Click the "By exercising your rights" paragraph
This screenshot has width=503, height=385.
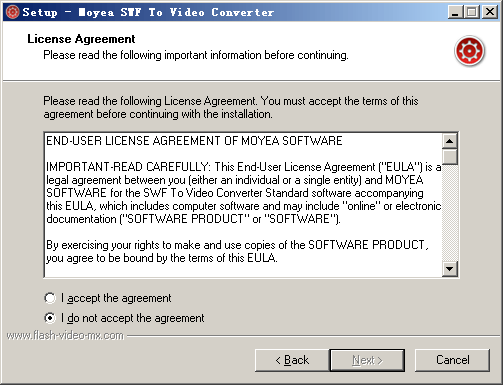237,251
